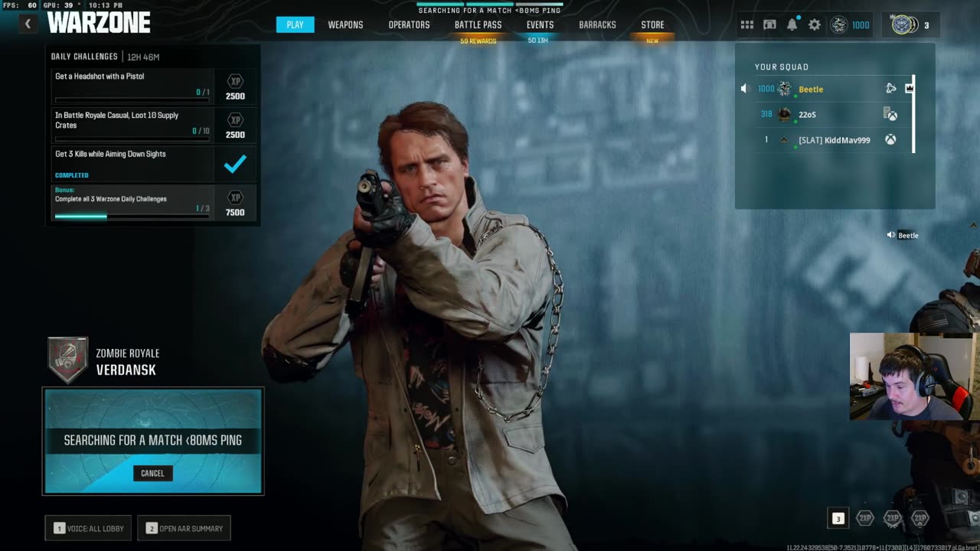Click Voice: All Lobby button
This screenshot has width=980, height=551.
pyautogui.click(x=88, y=528)
